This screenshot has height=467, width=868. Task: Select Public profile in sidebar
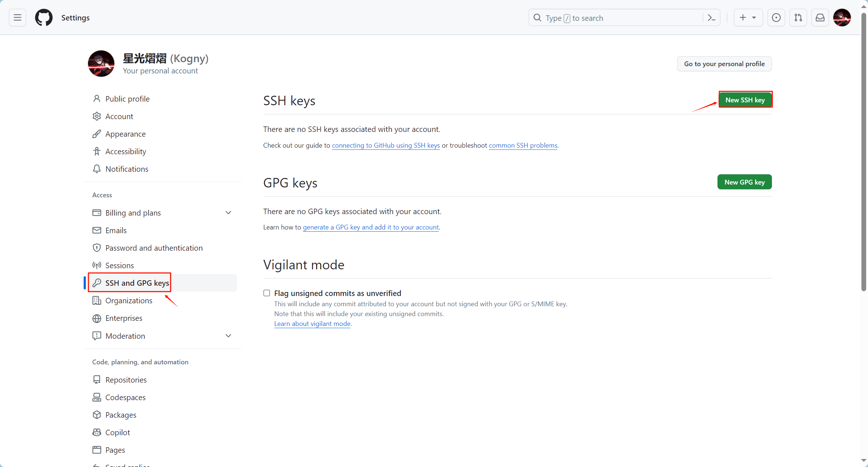coord(127,99)
